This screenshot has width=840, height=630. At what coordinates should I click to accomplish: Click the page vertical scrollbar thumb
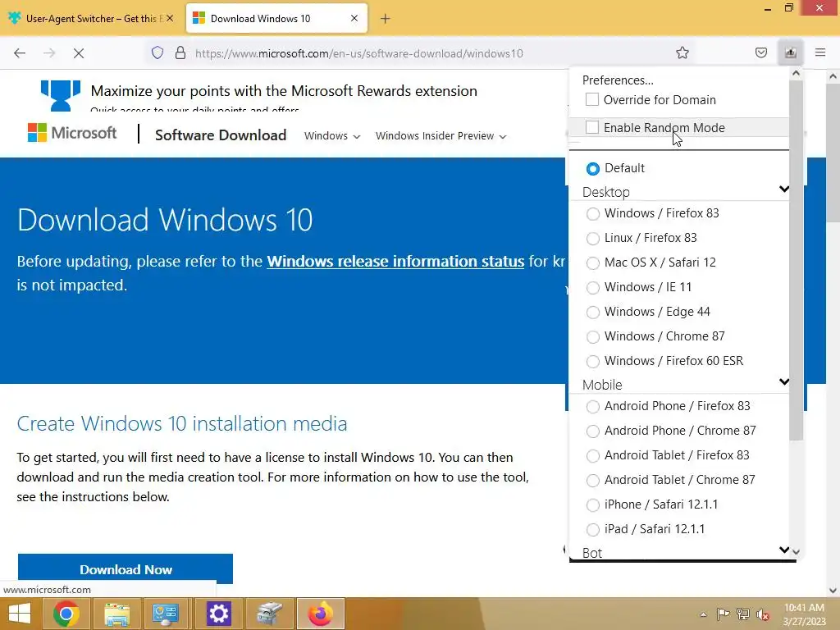pos(833,153)
